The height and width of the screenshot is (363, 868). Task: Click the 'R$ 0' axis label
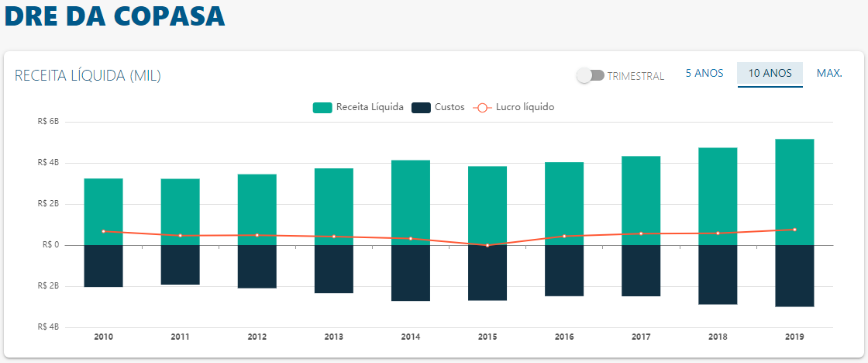[51, 245]
